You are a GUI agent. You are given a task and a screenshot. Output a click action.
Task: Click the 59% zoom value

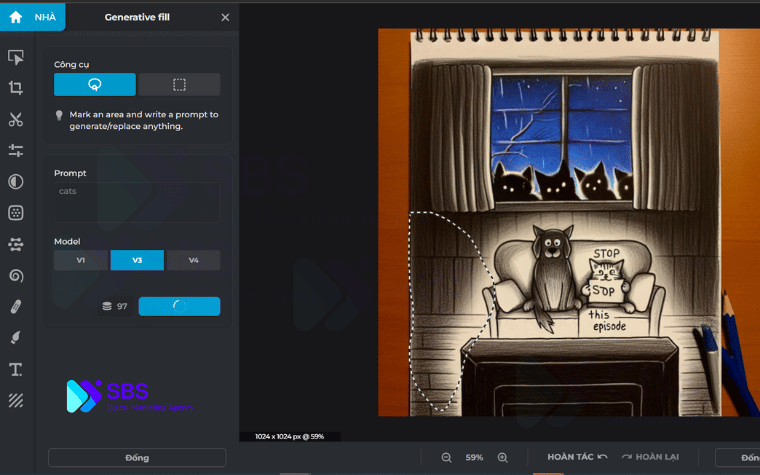pos(474,458)
